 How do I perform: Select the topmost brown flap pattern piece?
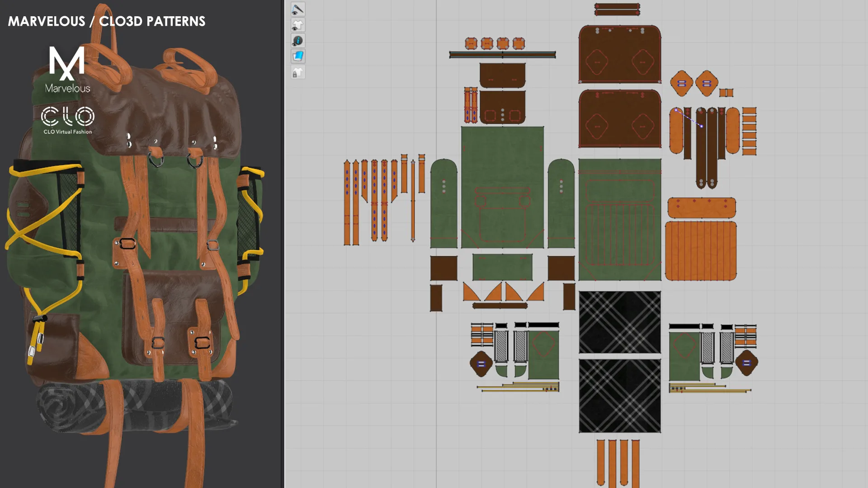point(619,54)
